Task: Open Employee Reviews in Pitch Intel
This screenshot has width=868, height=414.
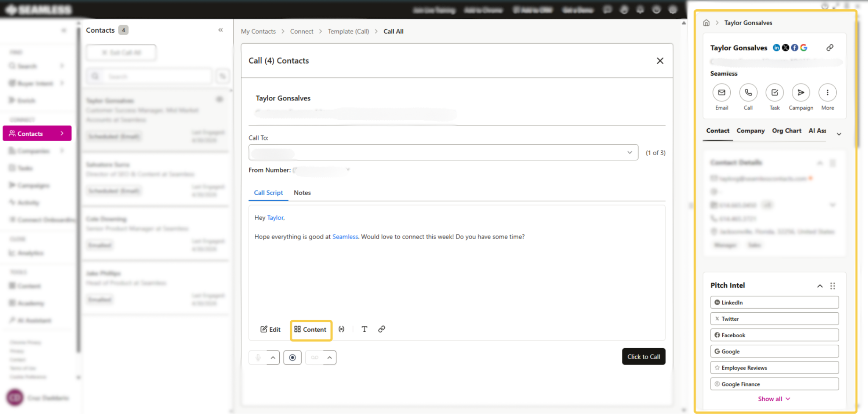Action: pyautogui.click(x=774, y=368)
